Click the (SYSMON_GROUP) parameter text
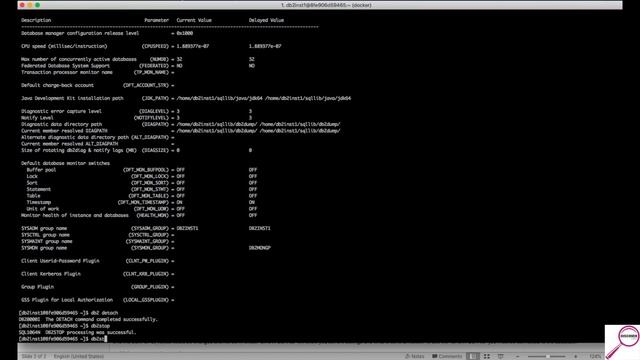Viewport: 640px width, 360px height. pyautogui.click(x=150, y=248)
